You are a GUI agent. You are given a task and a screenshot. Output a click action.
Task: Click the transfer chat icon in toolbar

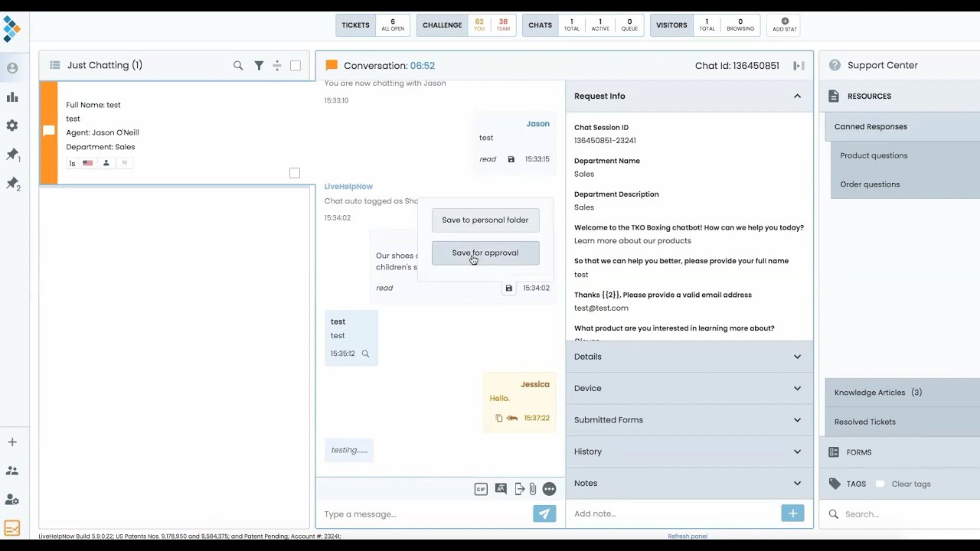[520, 489]
